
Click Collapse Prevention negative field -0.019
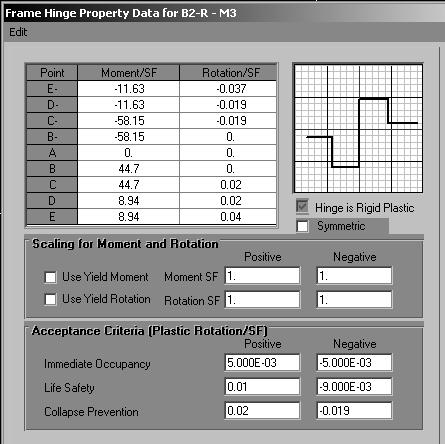tap(354, 411)
